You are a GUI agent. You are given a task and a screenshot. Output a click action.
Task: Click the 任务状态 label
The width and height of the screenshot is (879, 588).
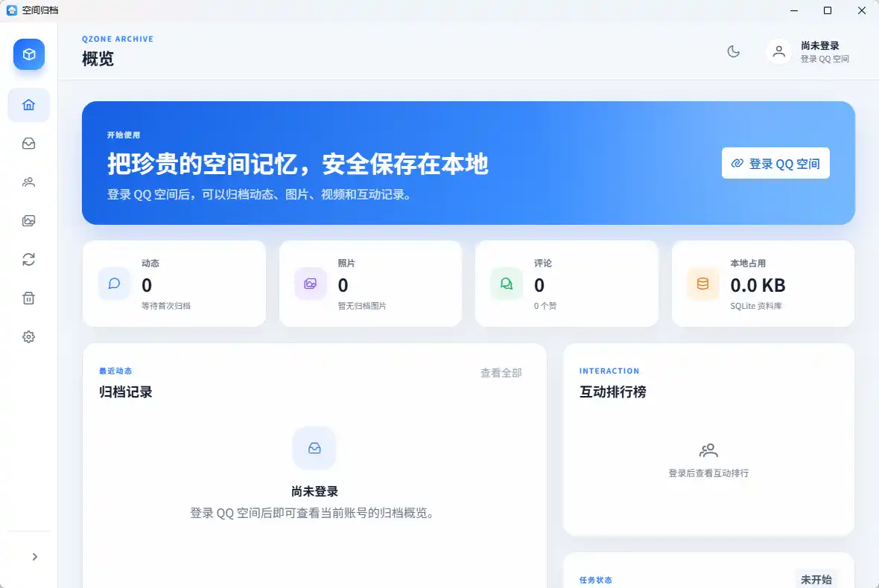[x=595, y=580]
